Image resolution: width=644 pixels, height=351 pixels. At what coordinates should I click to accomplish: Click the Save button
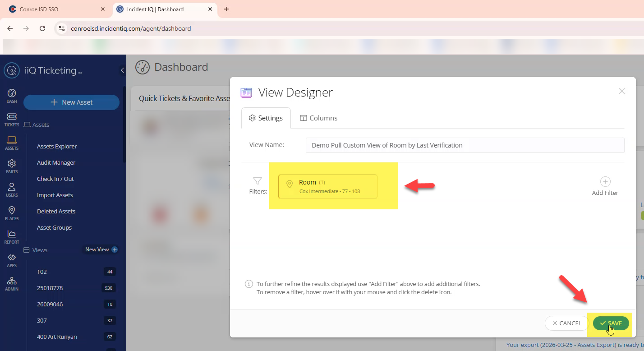click(x=611, y=323)
